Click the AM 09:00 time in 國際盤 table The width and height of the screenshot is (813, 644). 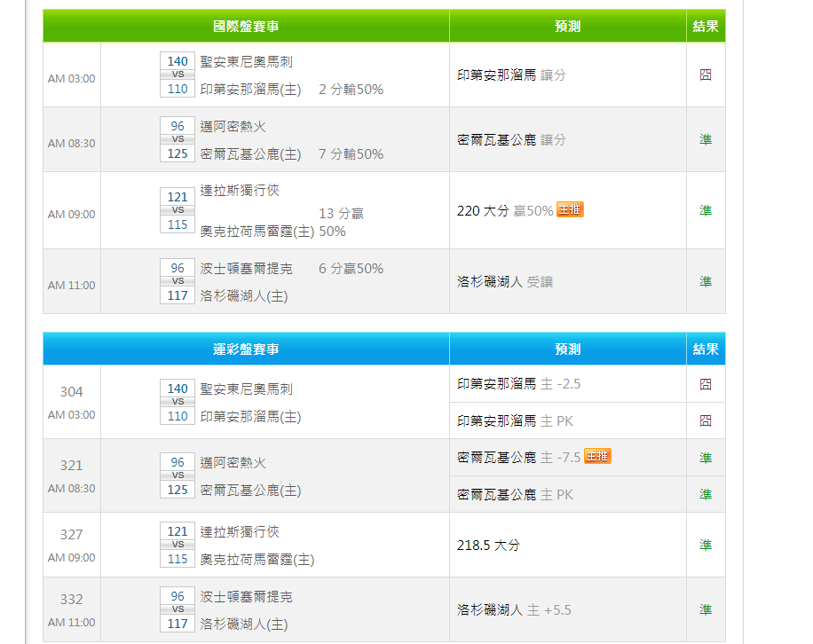click(x=72, y=215)
